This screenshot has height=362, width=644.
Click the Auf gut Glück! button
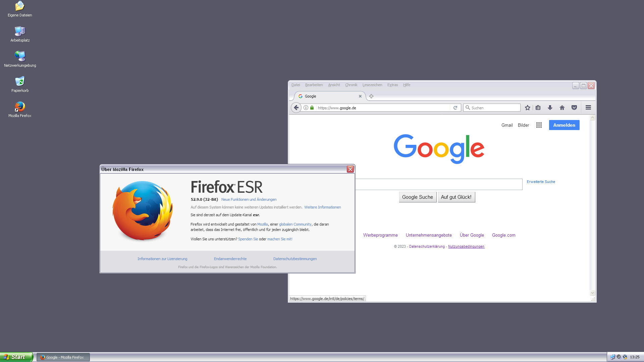click(x=456, y=197)
